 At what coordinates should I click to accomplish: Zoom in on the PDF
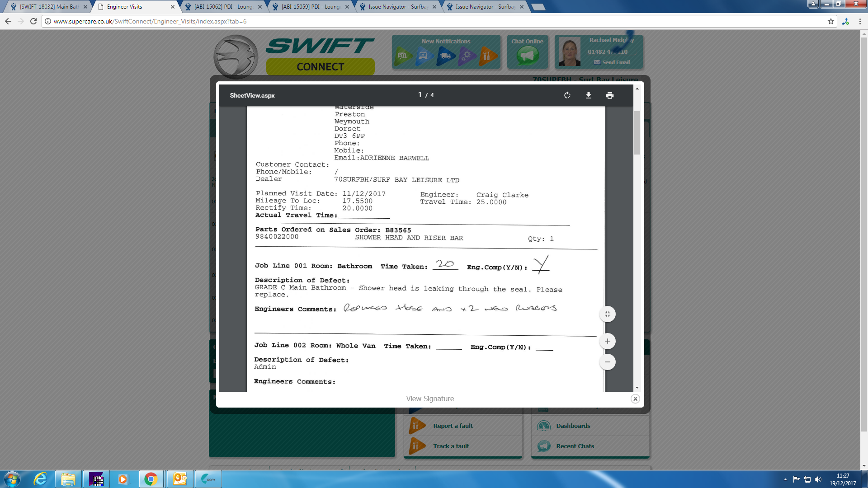point(608,341)
